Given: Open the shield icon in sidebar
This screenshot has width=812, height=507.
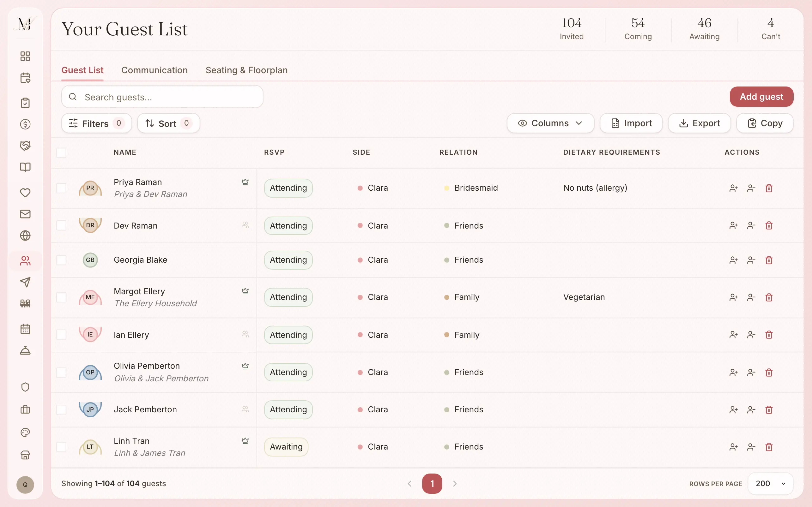Looking at the screenshot, I should click(25, 387).
